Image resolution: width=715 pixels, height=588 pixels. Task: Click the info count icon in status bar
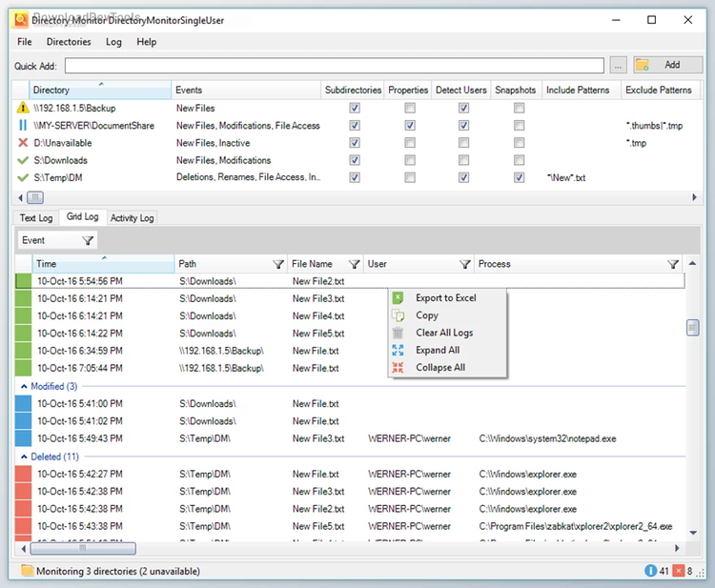651,571
